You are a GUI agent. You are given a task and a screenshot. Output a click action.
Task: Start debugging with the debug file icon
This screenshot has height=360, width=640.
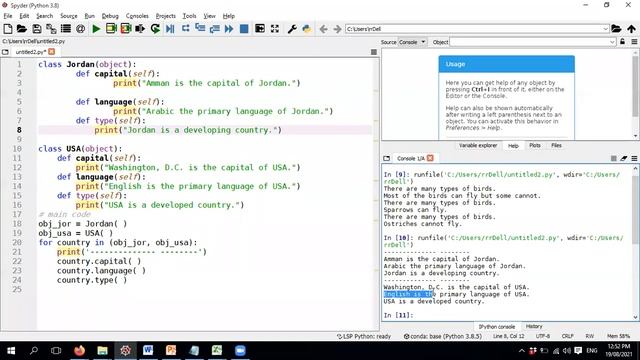point(170,29)
